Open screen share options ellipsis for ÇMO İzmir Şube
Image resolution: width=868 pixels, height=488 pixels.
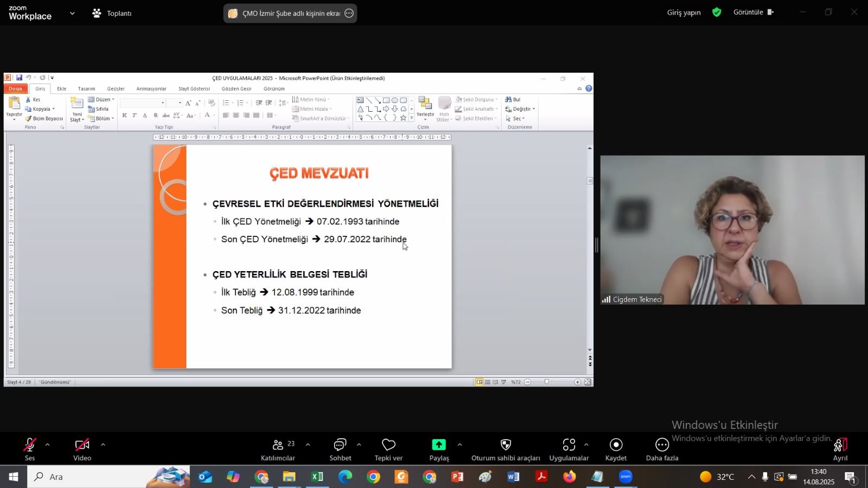point(349,13)
